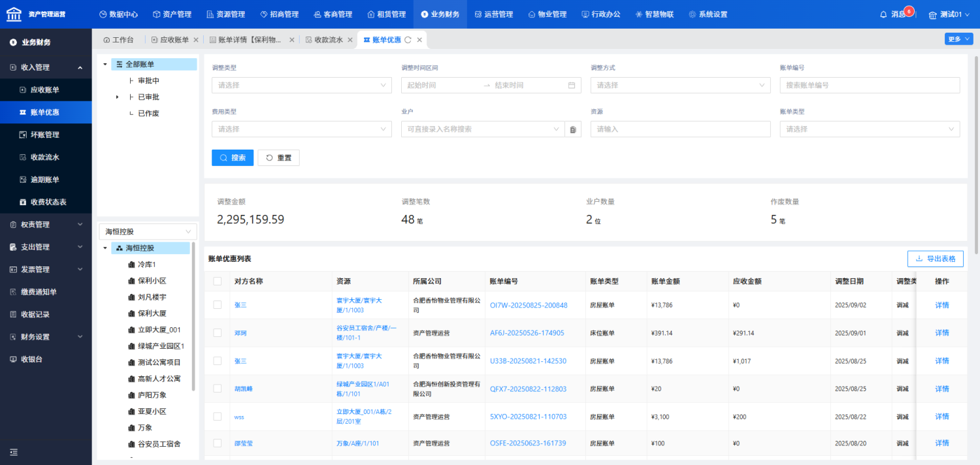This screenshot has width=980, height=465.
Task: Close the 收款流水 tab
Action: click(349, 40)
